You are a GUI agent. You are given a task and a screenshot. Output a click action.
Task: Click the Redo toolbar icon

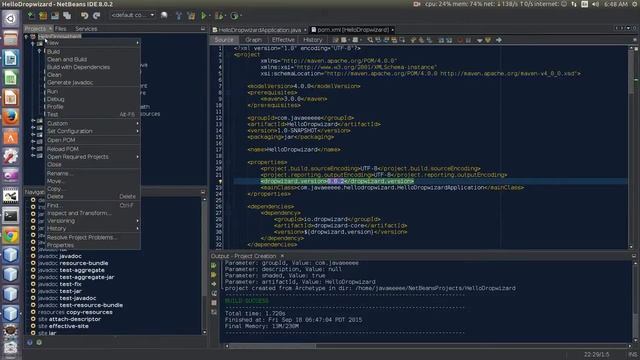pyautogui.click(x=97, y=16)
